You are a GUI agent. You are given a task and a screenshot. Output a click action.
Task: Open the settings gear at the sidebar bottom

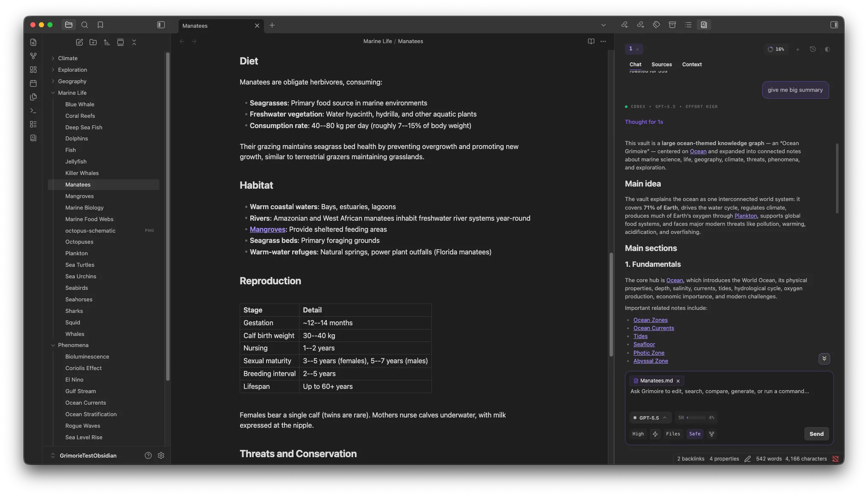(x=161, y=455)
